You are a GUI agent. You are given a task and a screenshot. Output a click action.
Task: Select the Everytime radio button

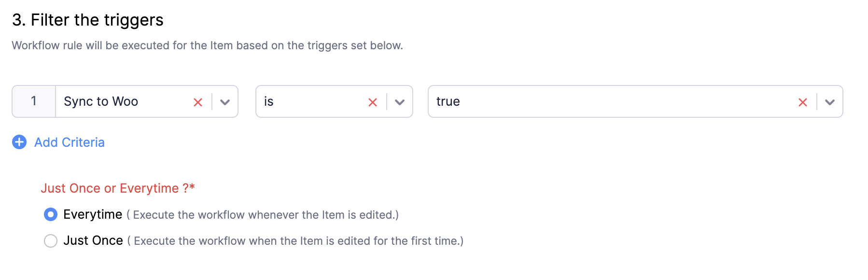tap(51, 214)
